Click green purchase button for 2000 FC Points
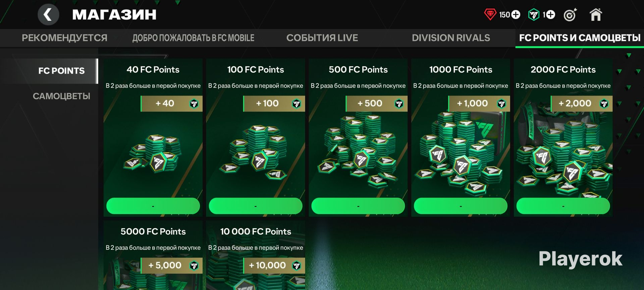644x290 pixels. [563, 206]
